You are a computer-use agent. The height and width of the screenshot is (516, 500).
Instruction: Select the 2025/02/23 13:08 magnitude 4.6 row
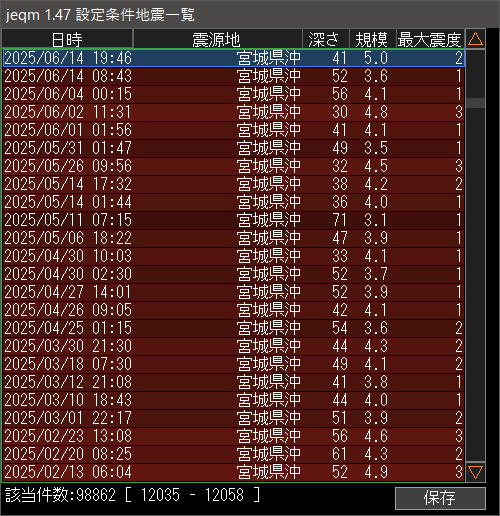tap(234, 436)
